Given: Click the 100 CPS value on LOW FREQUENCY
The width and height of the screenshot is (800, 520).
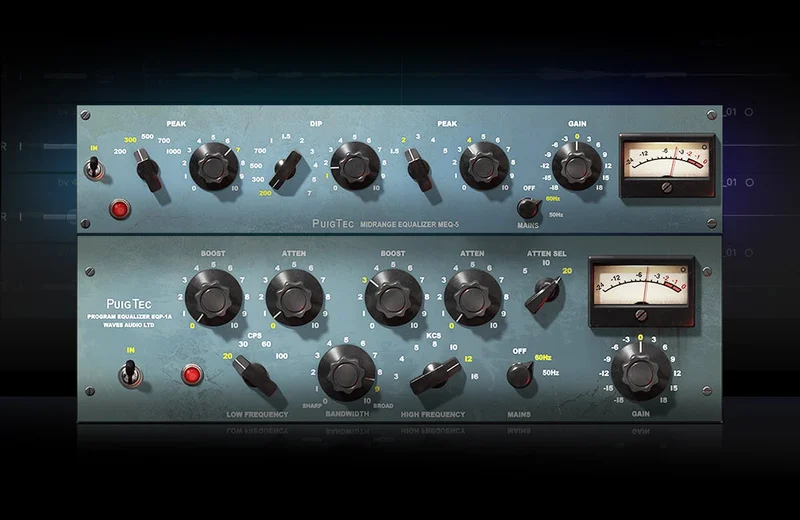Looking at the screenshot, I should coord(282,356).
